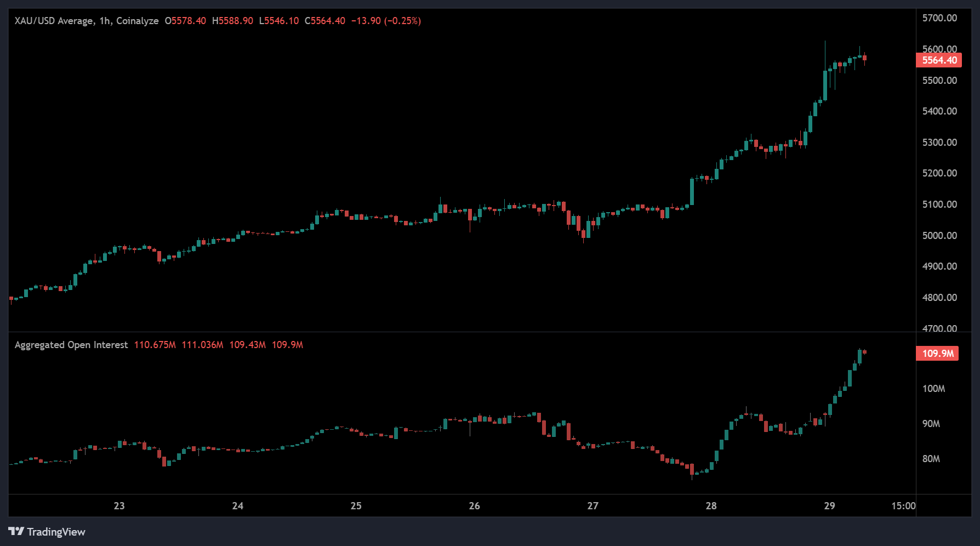Viewport: 980px width, 546px height.
Task: Click the red 5564.40 current price tag
Action: 939,60
